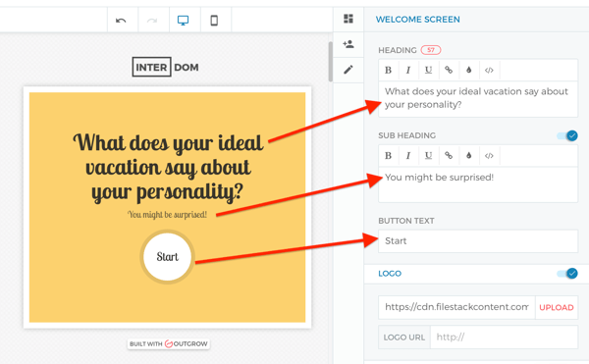
Task: Click the round Start button in preview
Action: tap(167, 257)
